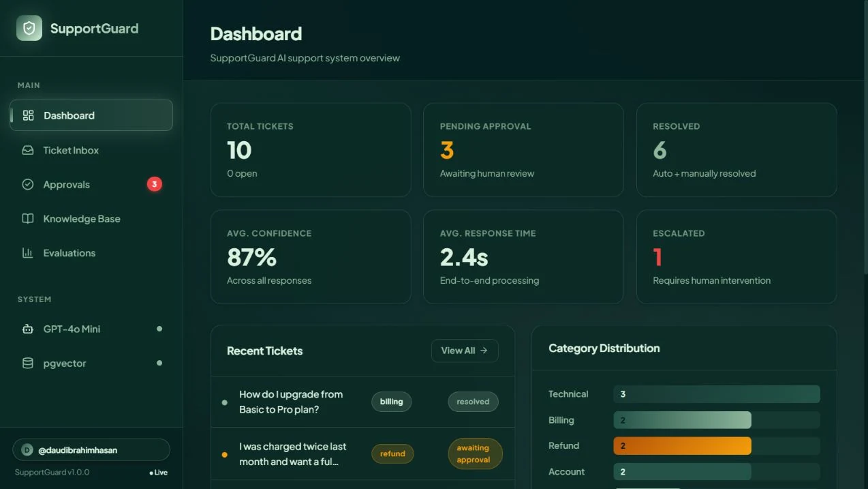Switch to the Evaluations page
This screenshot has width=868, height=489.
pos(91,253)
